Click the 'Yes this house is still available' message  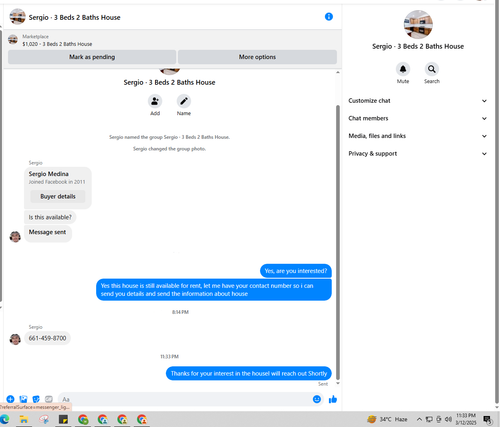point(214,290)
